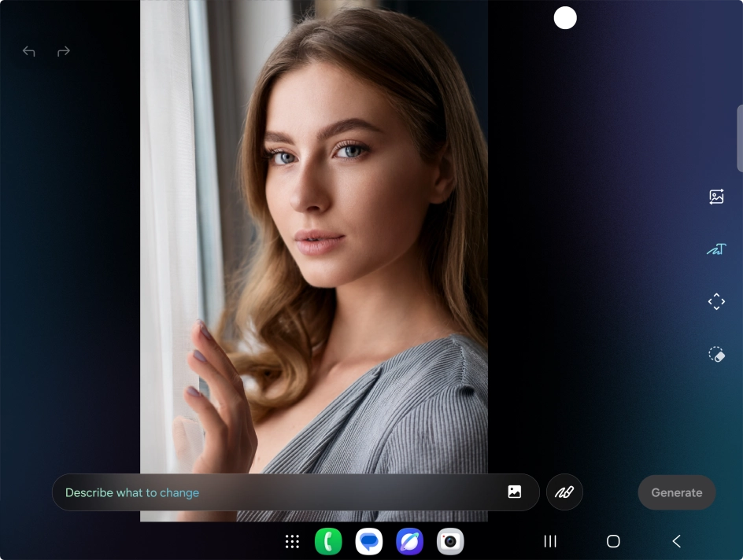Redo the last edit
The height and width of the screenshot is (560, 743).
tap(64, 51)
